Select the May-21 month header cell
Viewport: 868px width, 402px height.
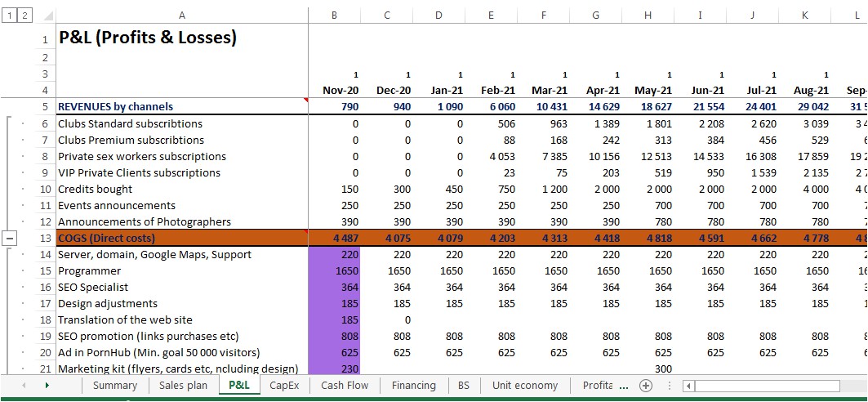tap(648, 90)
